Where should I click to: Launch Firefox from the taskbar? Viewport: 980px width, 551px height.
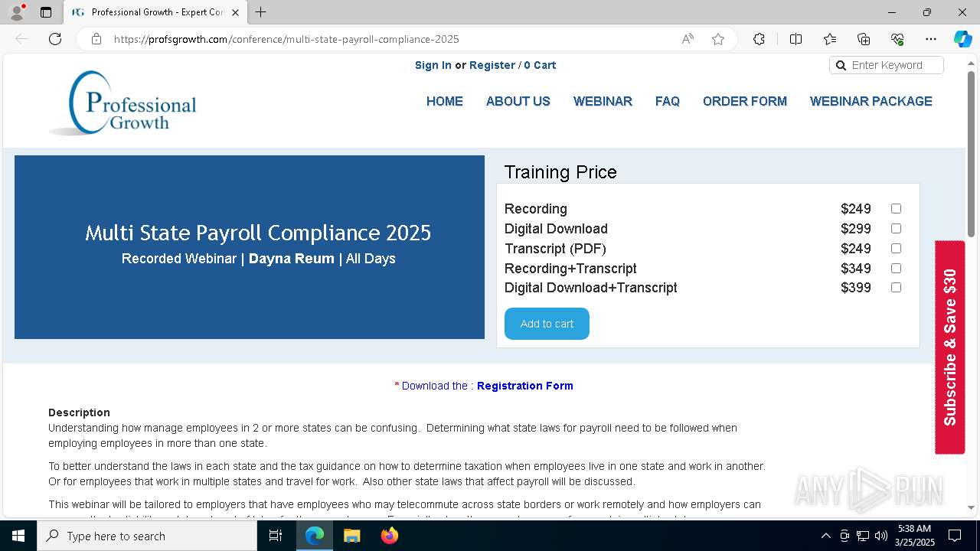coord(390,536)
